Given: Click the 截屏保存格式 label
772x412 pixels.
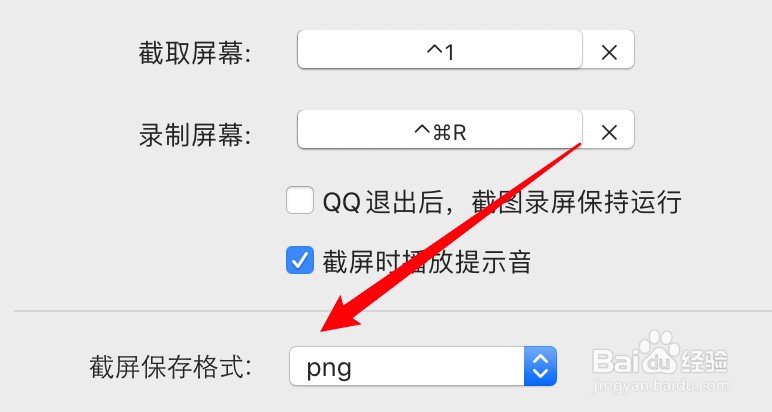Looking at the screenshot, I should (x=170, y=367).
